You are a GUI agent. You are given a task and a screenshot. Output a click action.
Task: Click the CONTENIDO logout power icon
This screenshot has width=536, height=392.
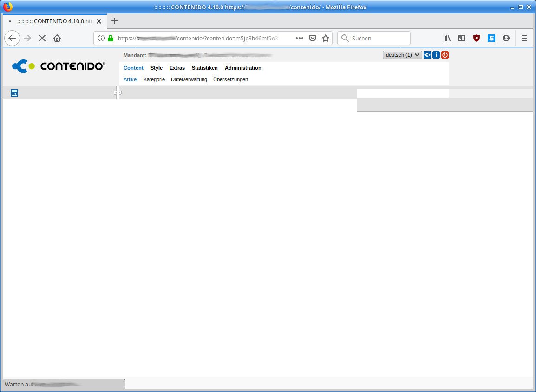(445, 55)
